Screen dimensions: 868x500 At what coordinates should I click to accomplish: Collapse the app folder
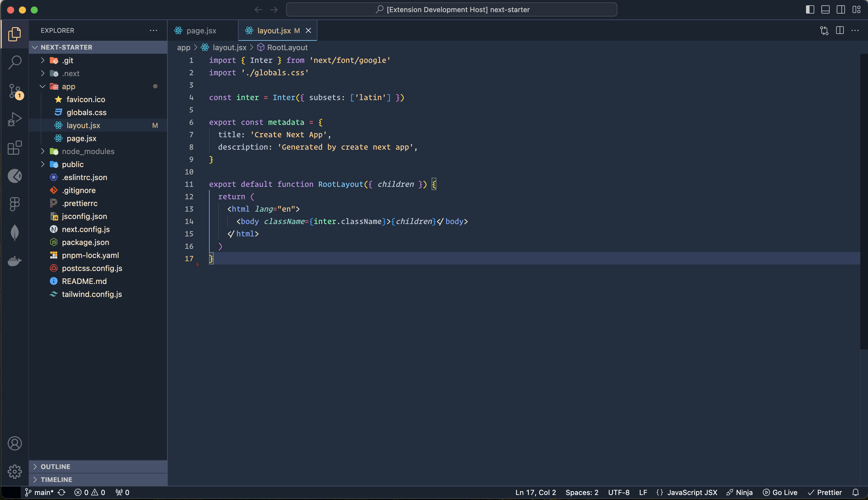coord(68,86)
